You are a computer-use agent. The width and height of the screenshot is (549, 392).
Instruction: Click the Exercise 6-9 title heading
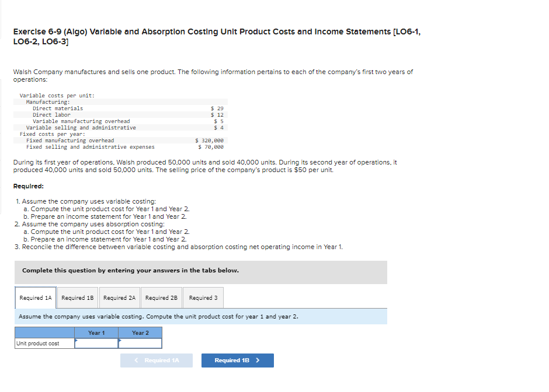[217, 36]
